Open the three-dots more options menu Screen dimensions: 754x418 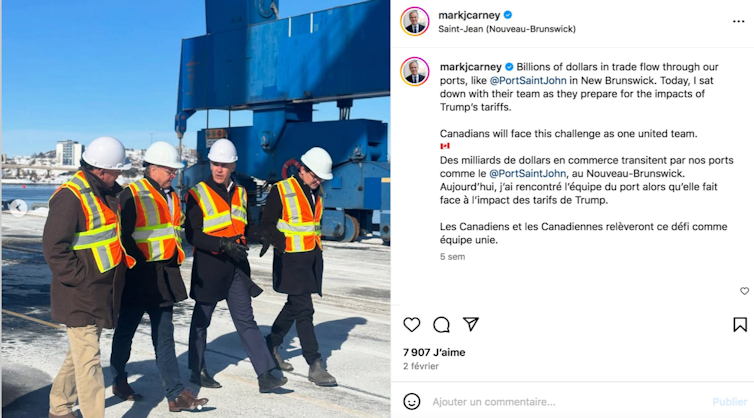pyautogui.click(x=739, y=22)
